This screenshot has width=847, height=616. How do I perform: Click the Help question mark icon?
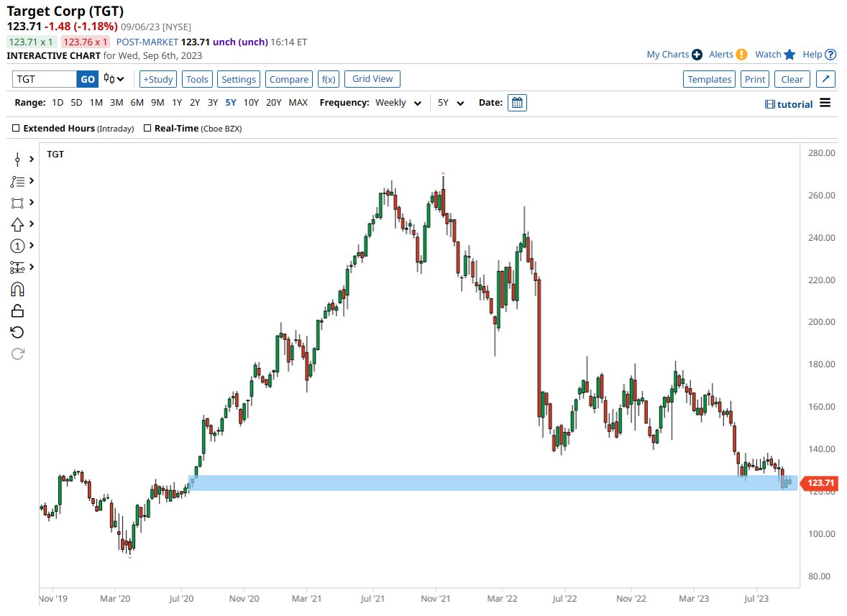point(830,55)
